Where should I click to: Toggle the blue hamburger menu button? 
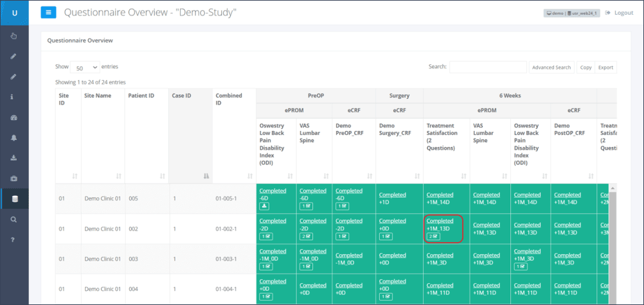tap(48, 12)
